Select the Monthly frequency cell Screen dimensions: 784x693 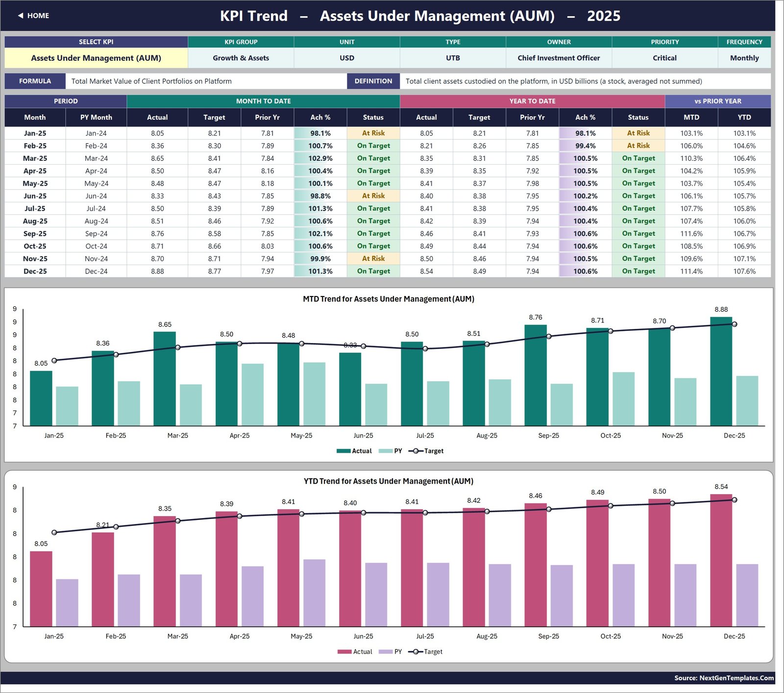point(744,58)
